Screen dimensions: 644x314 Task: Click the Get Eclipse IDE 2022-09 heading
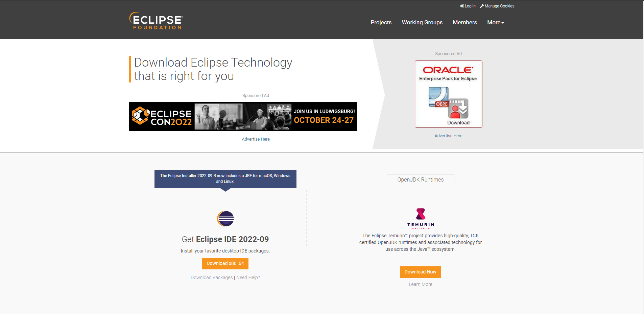point(225,239)
